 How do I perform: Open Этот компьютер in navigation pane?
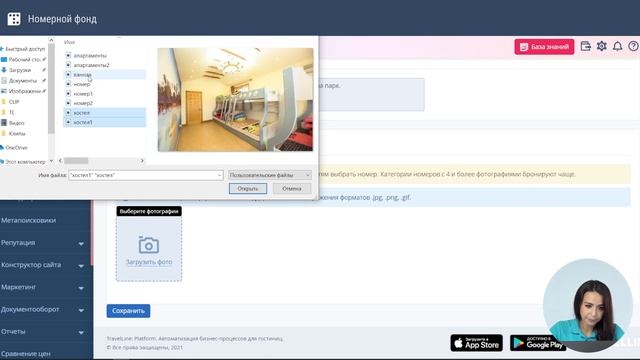point(25,162)
